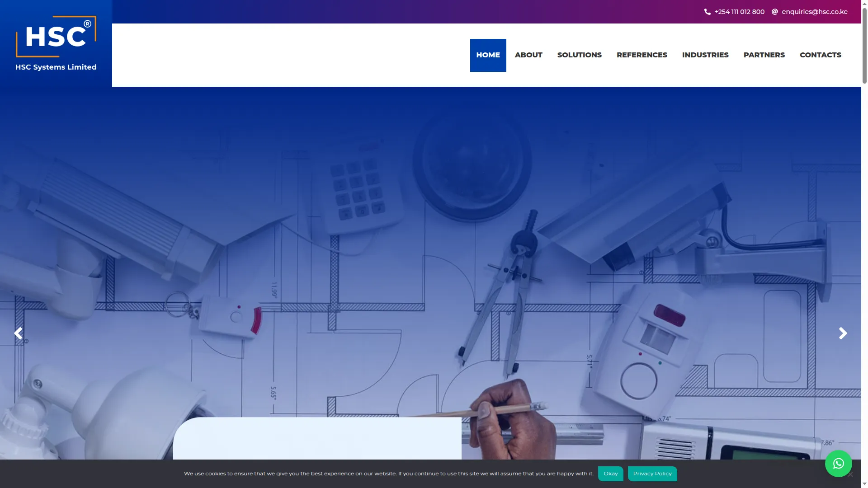This screenshot has height=488, width=868.
Task: Advance slider with right arrow
Action: click(x=843, y=333)
